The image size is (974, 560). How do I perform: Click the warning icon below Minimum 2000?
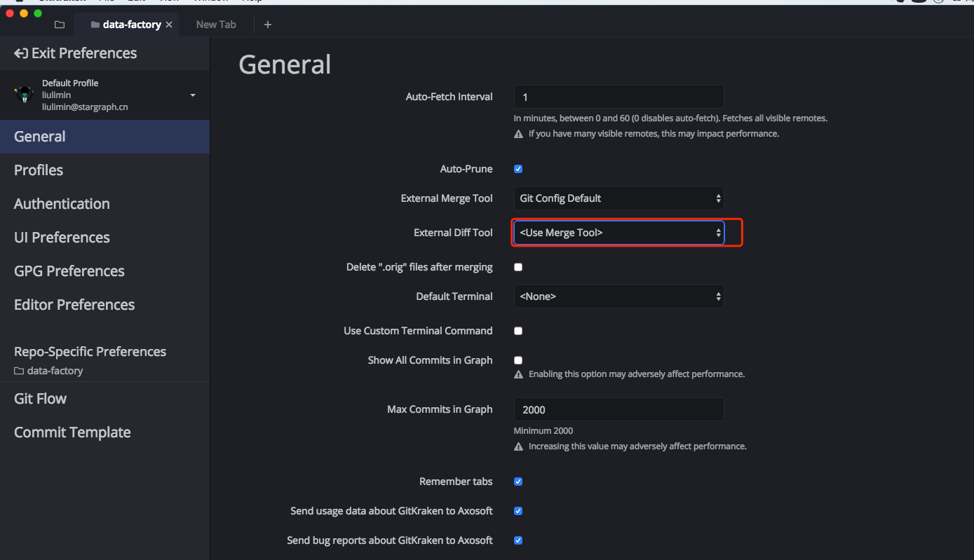pos(519,446)
